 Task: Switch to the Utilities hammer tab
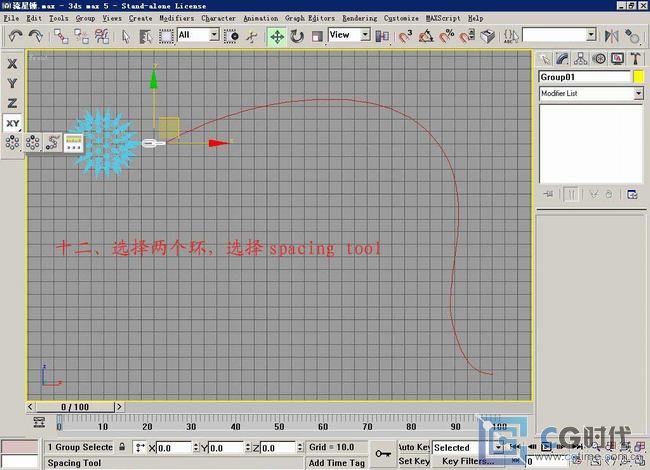point(635,59)
